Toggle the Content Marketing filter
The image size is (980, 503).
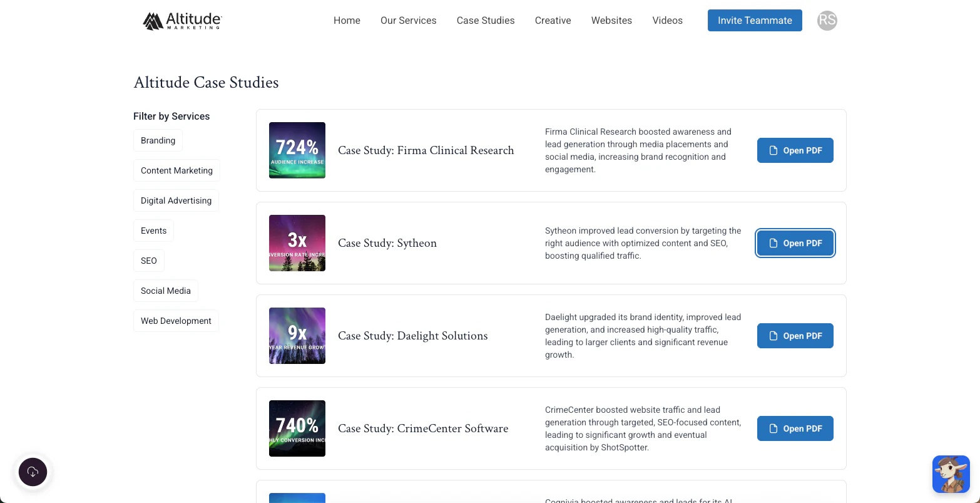176,170
